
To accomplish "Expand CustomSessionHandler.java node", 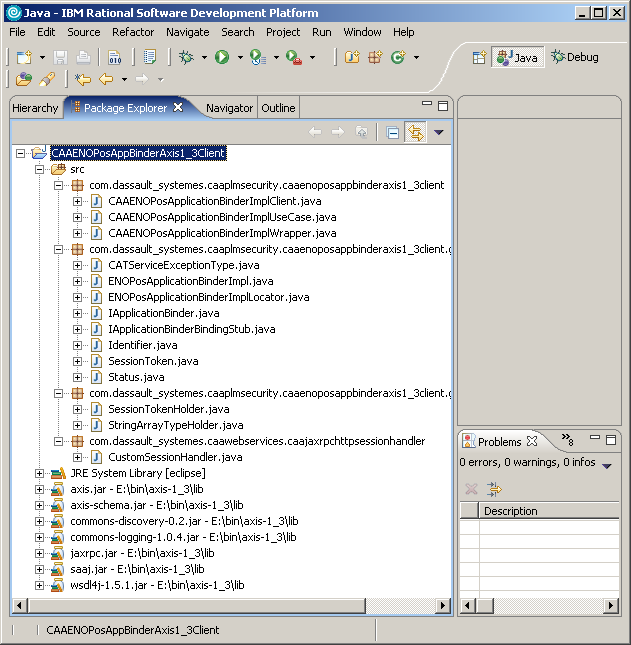I will coord(77,457).
